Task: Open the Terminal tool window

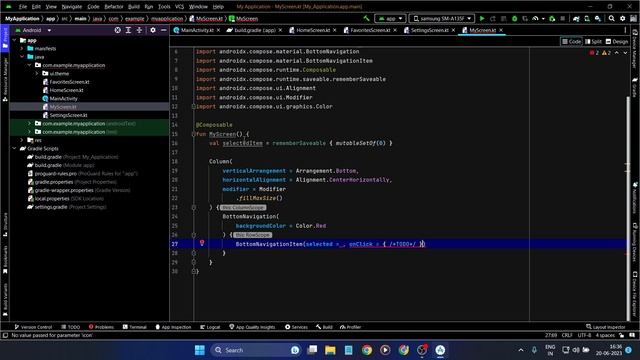Action: coord(135,327)
